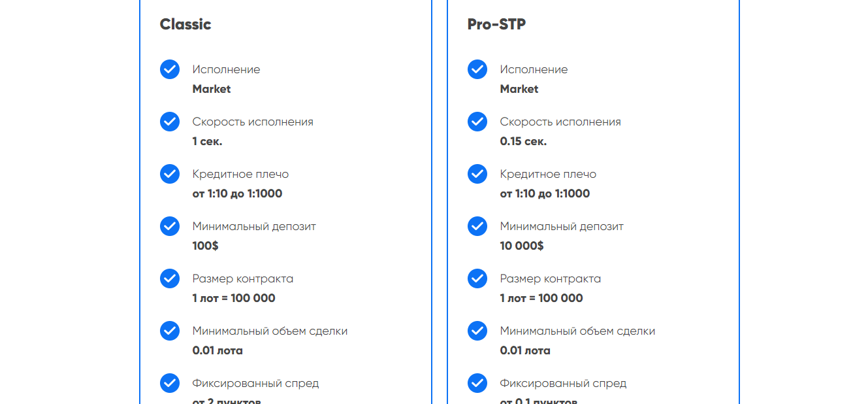The image size is (868, 404).
Task: Click the Pro-STP account heading
Action: [x=496, y=24]
